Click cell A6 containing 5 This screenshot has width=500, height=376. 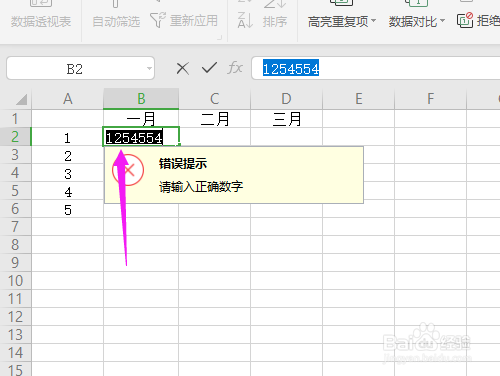tap(68, 209)
